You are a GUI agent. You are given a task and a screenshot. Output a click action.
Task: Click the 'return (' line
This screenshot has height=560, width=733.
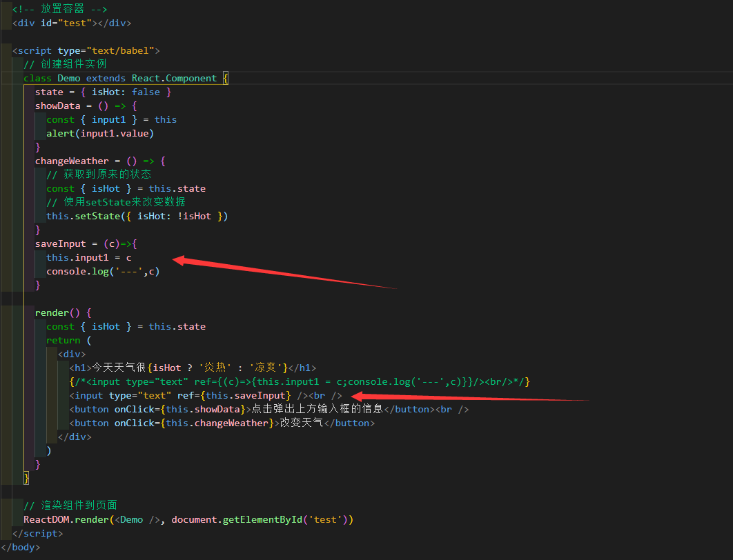(69, 340)
